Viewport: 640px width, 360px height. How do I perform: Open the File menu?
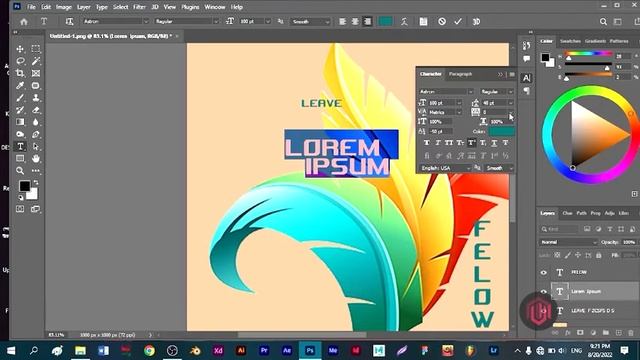[x=31, y=7]
